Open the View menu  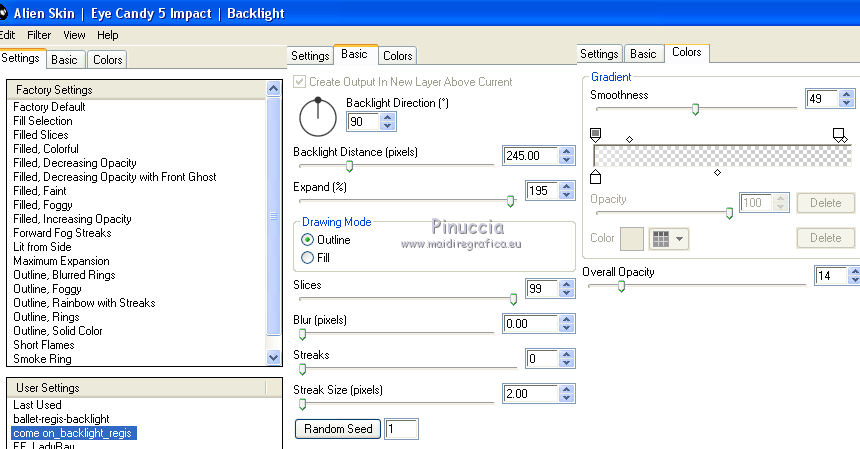[74, 35]
